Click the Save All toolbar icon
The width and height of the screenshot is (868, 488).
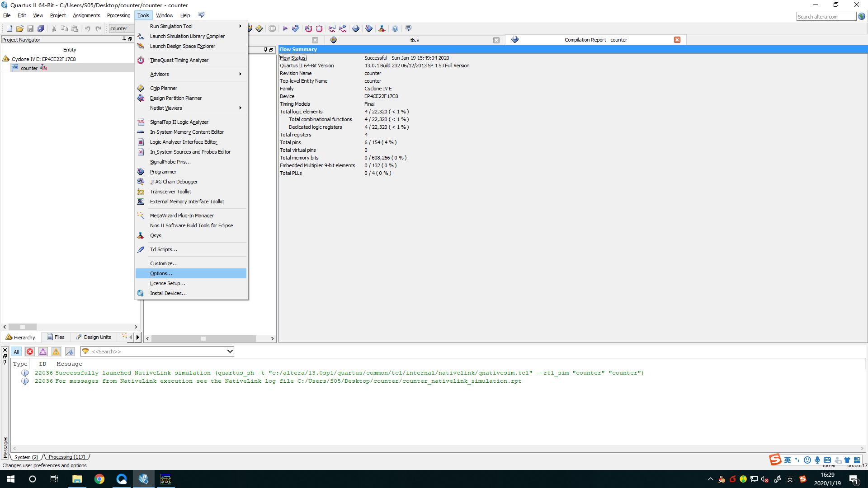[x=41, y=28]
